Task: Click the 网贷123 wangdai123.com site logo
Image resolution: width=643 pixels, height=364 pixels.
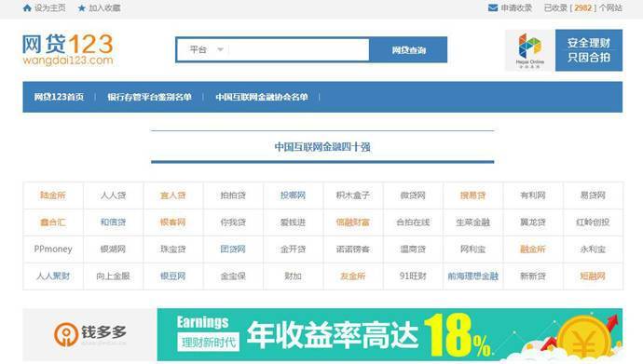Action: [x=68, y=49]
